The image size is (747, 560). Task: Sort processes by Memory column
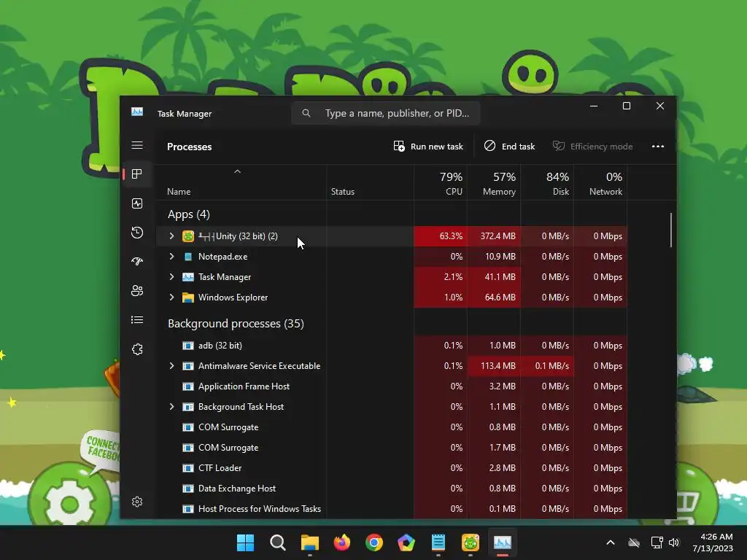pyautogui.click(x=494, y=184)
